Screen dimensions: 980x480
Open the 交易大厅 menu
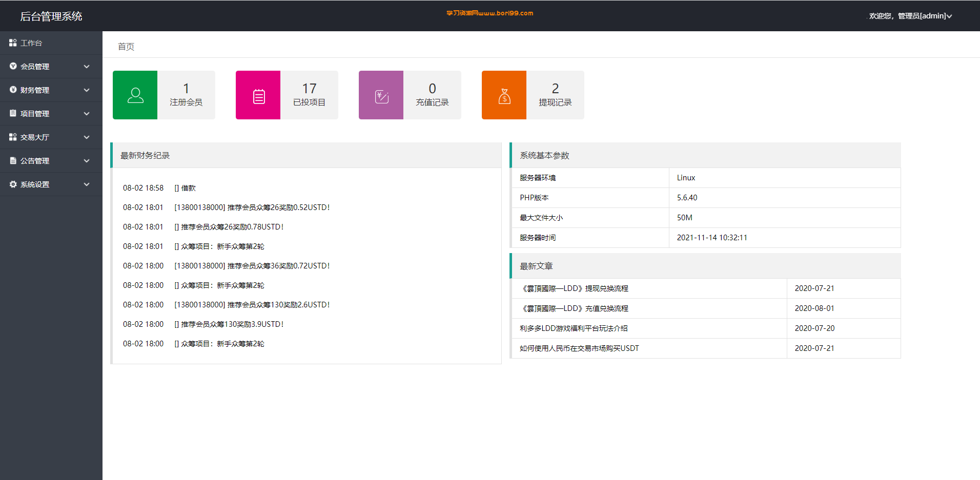point(51,137)
